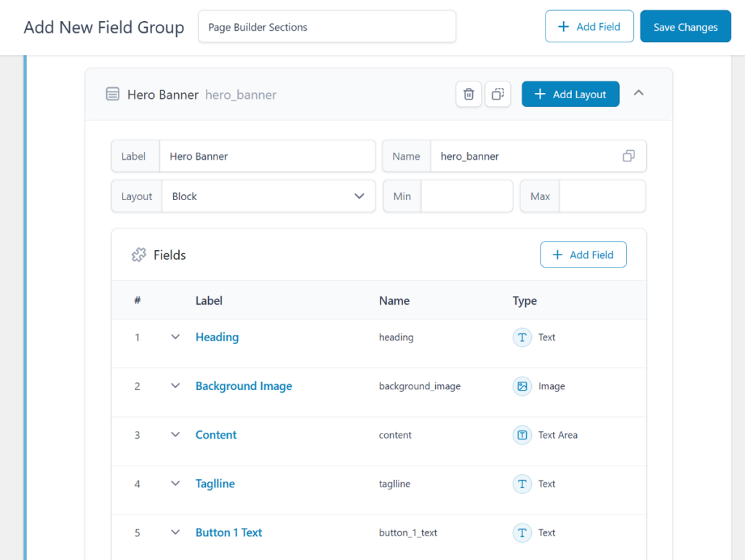
Task: Collapse the Hero Banner layout panel
Action: pos(638,93)
